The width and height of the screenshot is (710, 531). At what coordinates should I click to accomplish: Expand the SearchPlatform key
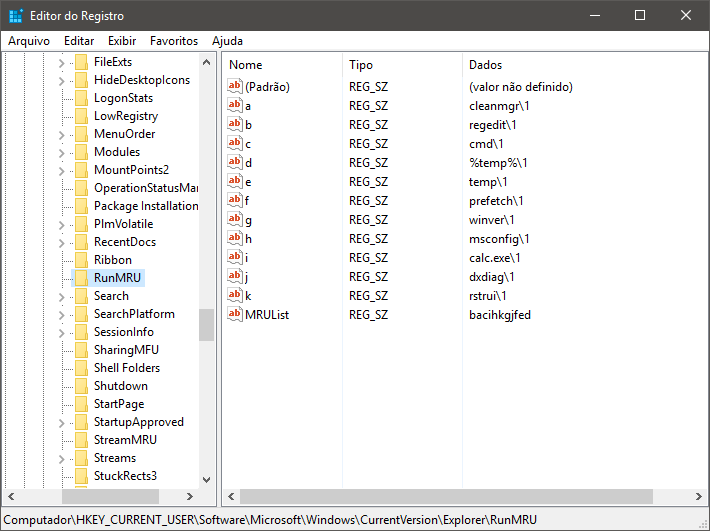[62, 315]
